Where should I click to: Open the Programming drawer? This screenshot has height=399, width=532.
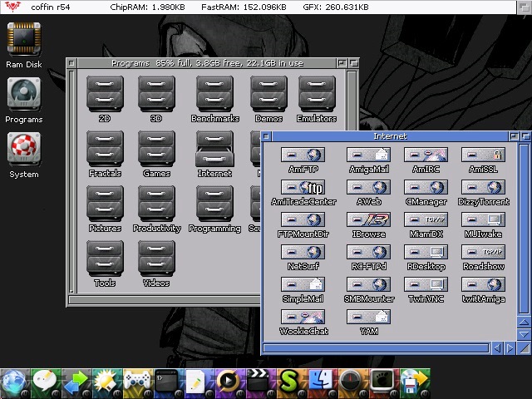(x=214, y=204)
